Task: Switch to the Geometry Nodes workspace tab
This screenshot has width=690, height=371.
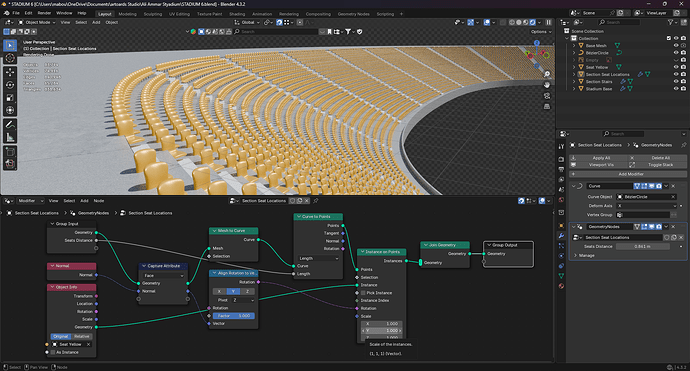Action: 353,14
